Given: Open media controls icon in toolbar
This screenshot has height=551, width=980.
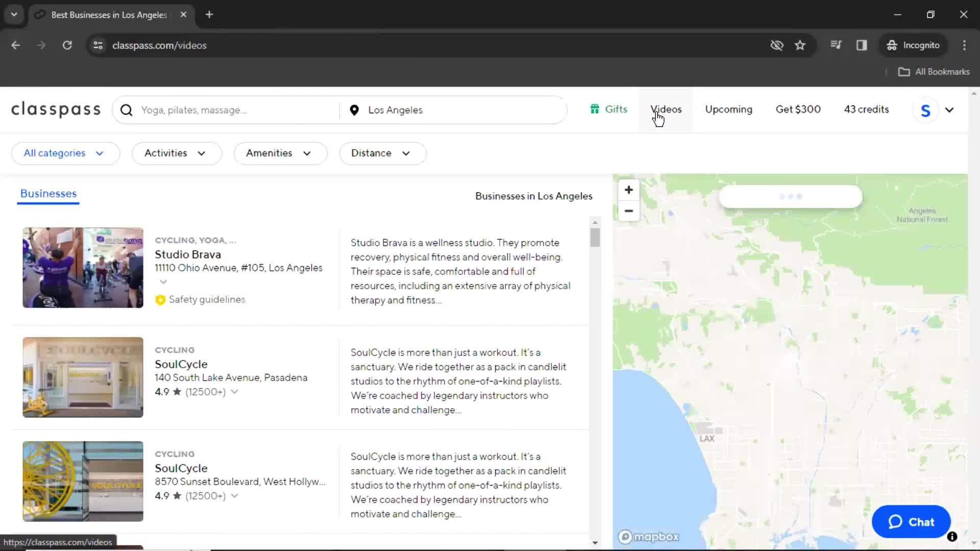Looking at the screenshot, I should [836, 45].
